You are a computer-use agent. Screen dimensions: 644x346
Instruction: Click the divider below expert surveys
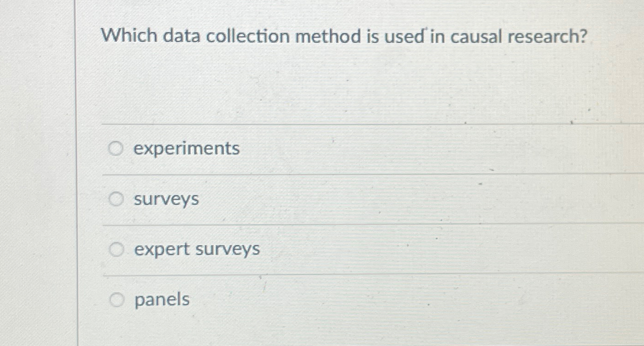pos(322,275)
